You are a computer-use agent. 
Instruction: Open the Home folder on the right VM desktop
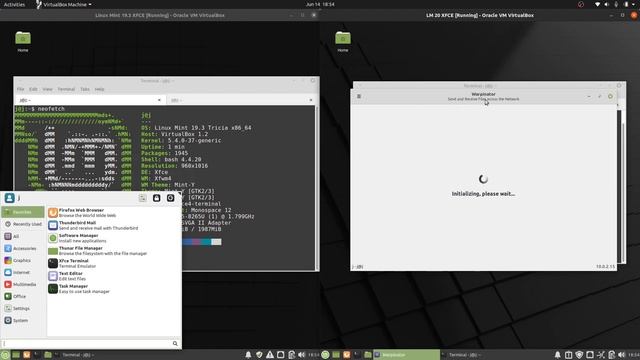point(343,42)
